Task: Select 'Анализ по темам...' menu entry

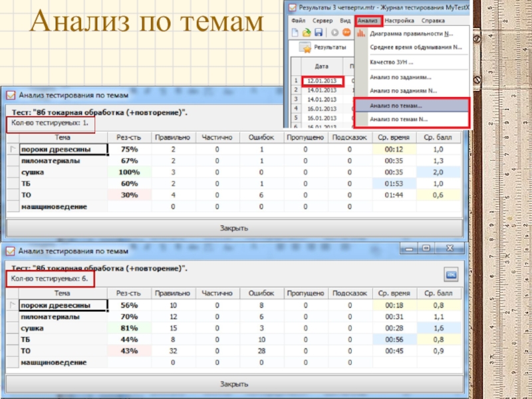Action: (x=396, y=106)
